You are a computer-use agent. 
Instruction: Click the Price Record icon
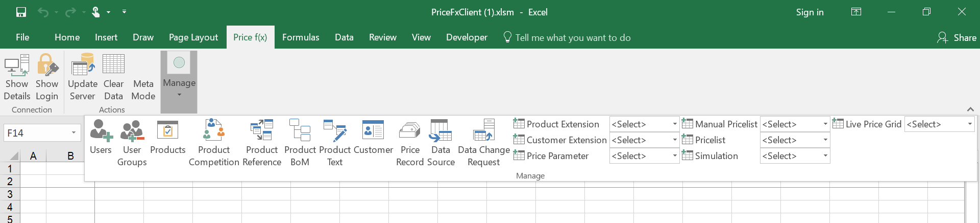(x=410, y=130)
